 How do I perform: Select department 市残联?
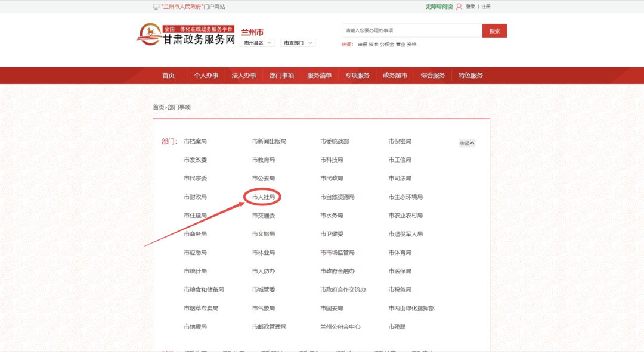[397, 326]
